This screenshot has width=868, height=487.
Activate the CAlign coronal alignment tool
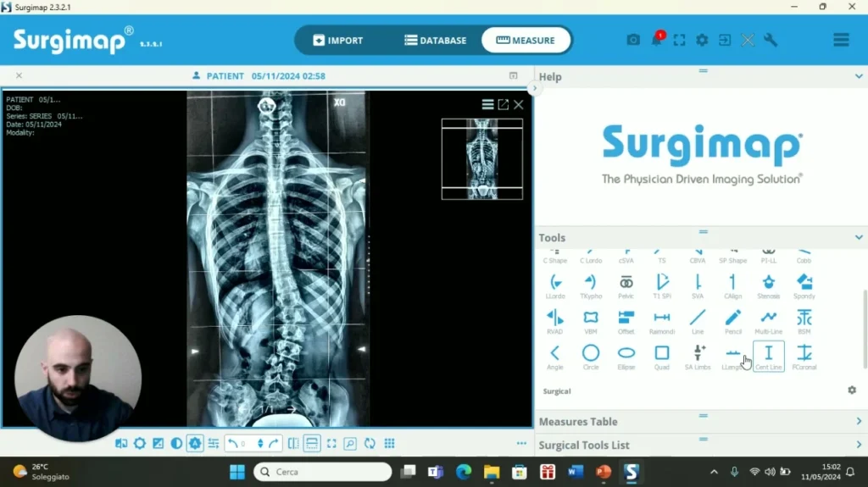coord(733,286)
